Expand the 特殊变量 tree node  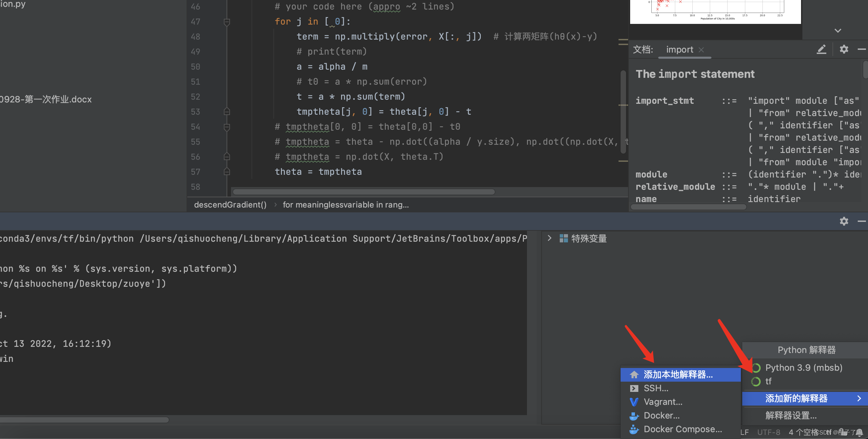550,238
